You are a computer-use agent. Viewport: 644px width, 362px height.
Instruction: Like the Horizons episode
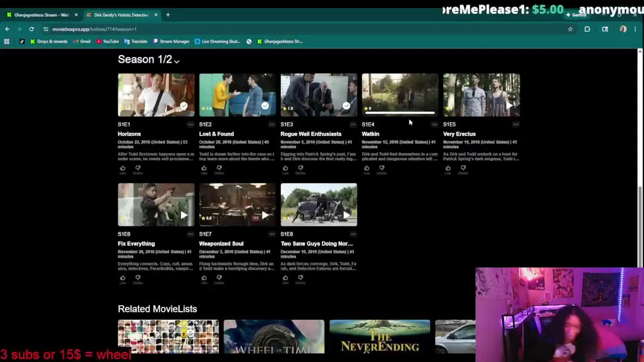pos(122,169)
